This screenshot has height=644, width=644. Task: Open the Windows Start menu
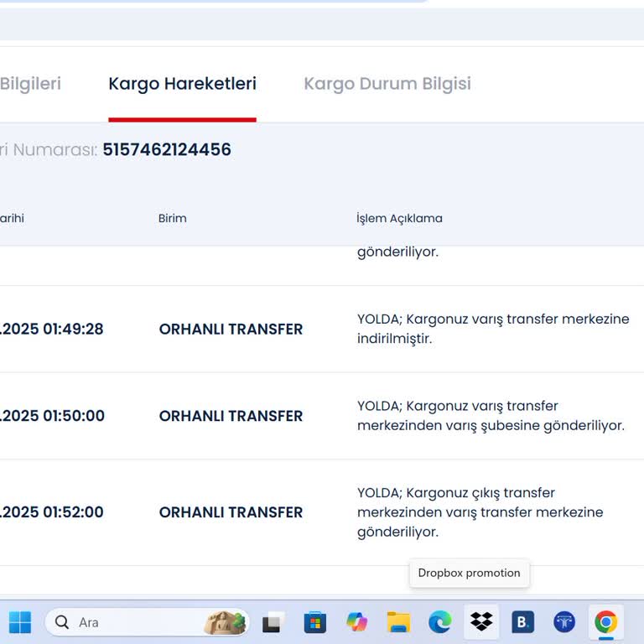coord(20,622)
